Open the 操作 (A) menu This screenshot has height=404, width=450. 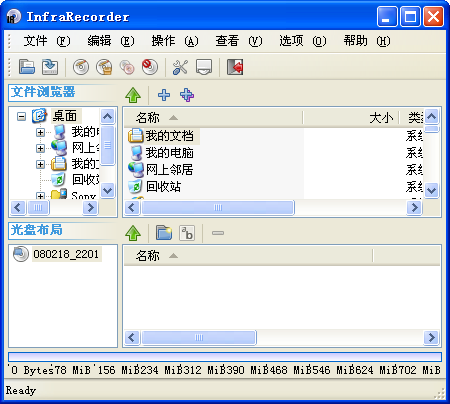tap(175, 41)
